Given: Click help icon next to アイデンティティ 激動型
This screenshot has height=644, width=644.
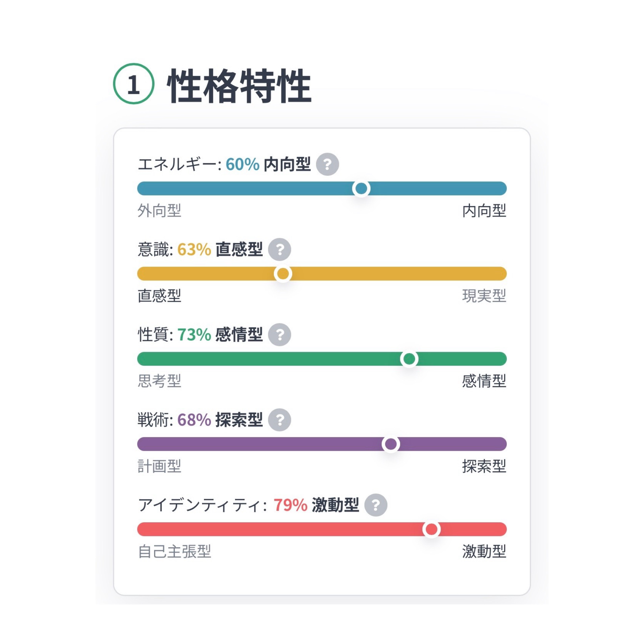Looking at the screenshot, I should [375, 505].
